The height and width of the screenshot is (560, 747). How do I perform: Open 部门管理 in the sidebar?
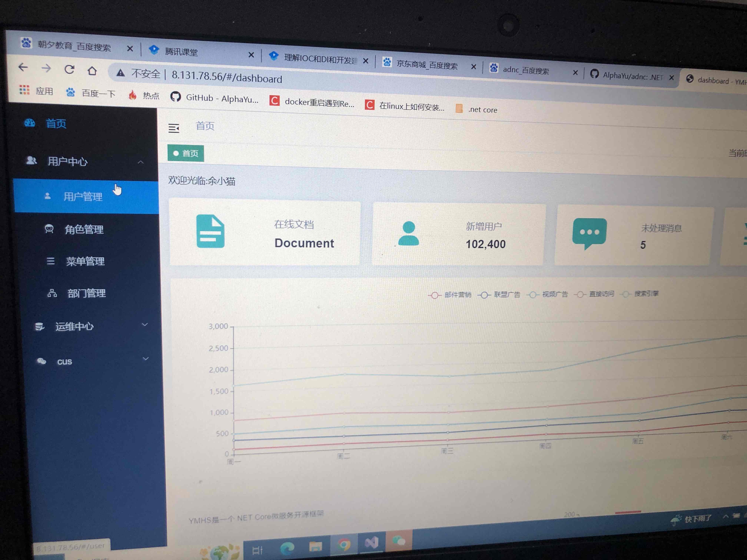pyautogui.click(x=87, y=293)
